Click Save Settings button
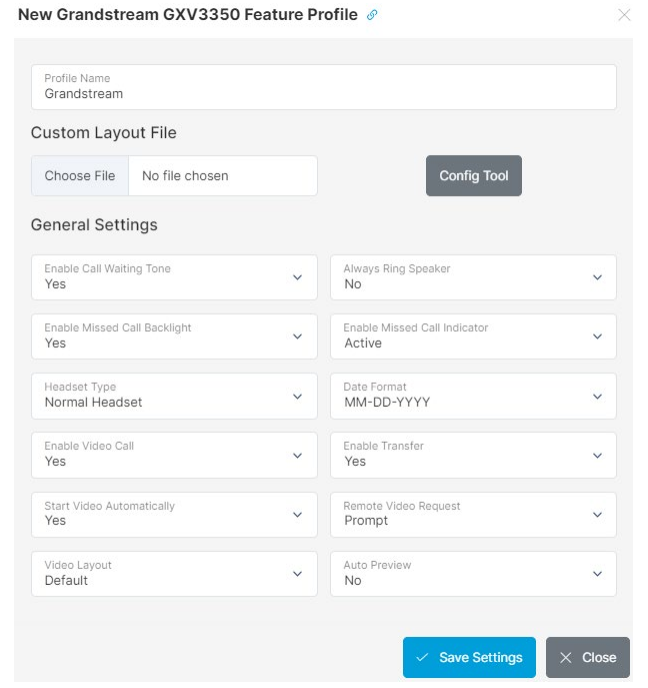The width and height of the screenshot is (648, 688). click(x=469, y=657)
